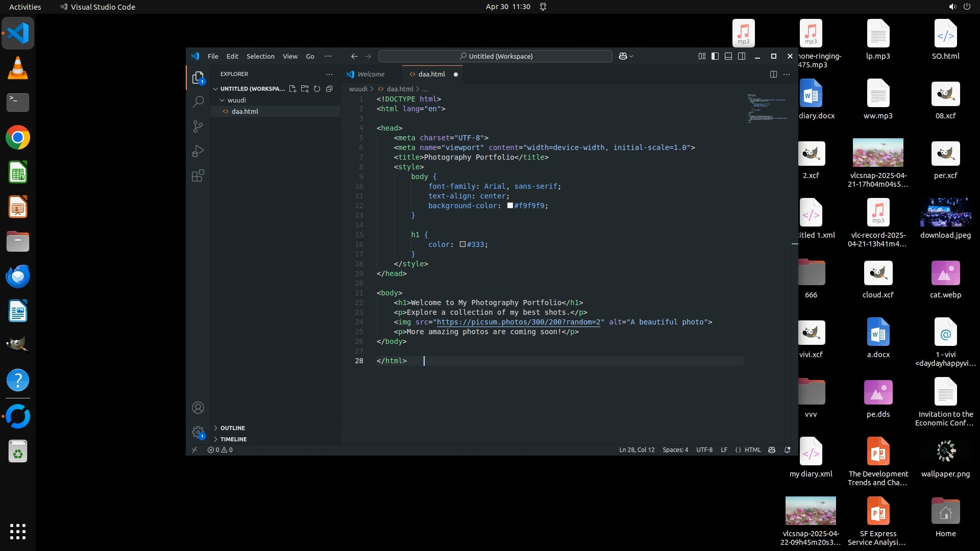Open the Selection menu
Viewport: 980px width, 551px height.
tap(260, 56)
